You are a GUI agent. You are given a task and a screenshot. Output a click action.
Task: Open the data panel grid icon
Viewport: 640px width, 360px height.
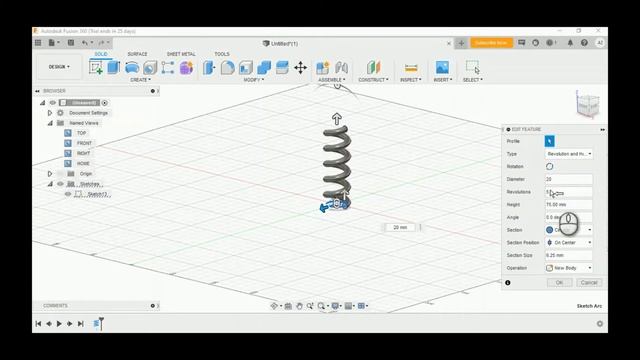click(38, 42)
